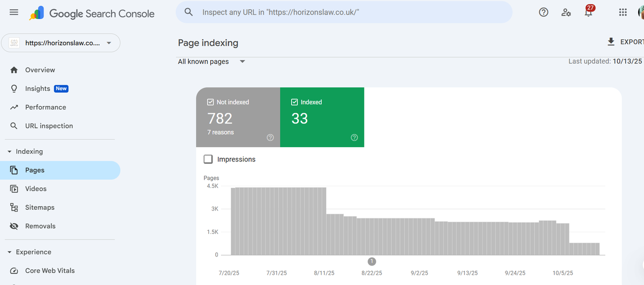Click the chart annotation marker 1
Screen dimensions: 644x285
371,261
